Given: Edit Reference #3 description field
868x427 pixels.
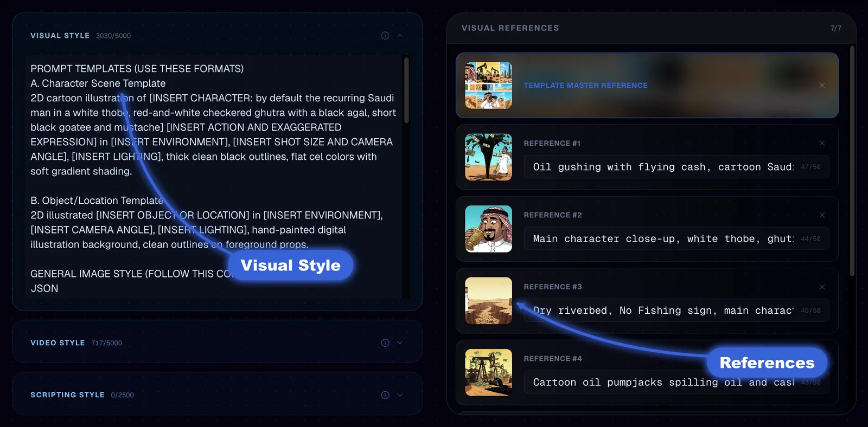Looking at the screenshot, I should pos(676,310).
